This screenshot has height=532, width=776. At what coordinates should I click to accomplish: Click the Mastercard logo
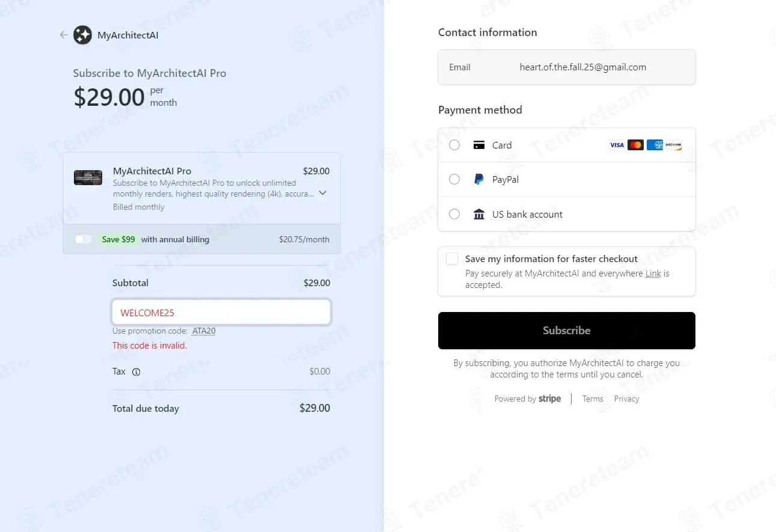635,145
